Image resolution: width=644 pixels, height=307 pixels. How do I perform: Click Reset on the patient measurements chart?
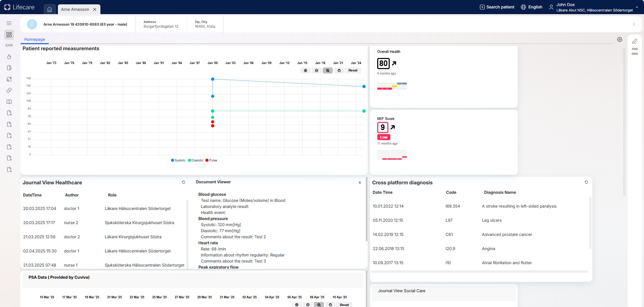pos(353,70)
